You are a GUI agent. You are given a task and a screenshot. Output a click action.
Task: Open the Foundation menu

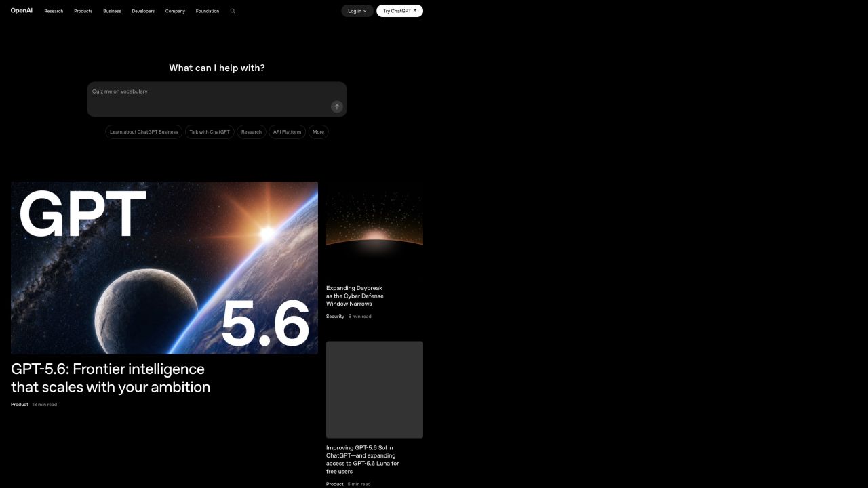208,11
